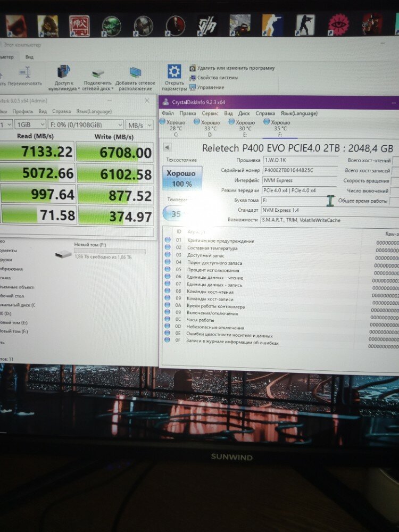Open Сервис menu in CrystalDiskInfo
Viewport: 399px width, 532px height.
[210, 113]
